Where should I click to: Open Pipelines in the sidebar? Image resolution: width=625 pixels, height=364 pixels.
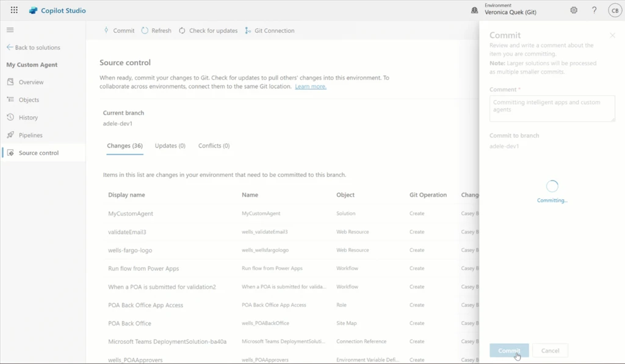click(31, 135)
